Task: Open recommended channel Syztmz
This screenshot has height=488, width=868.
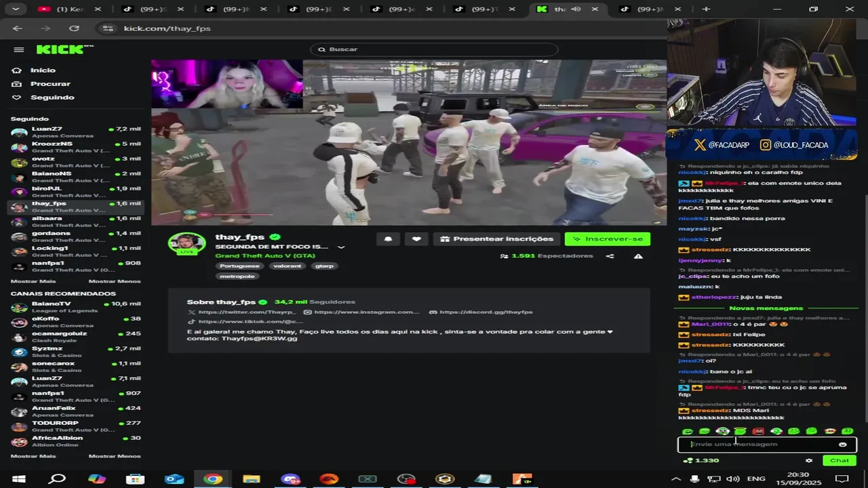Action: point(76,352)
